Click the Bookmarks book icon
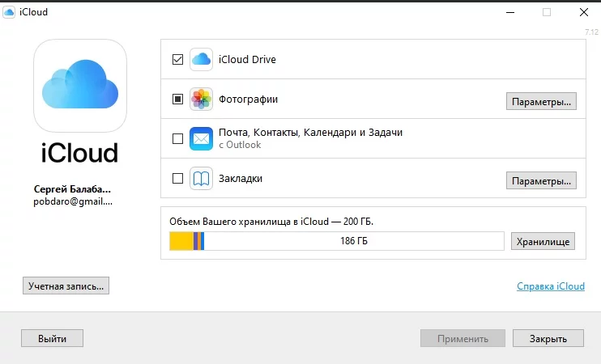Viewport: 601px width, 364px height. tap(201, 179)
